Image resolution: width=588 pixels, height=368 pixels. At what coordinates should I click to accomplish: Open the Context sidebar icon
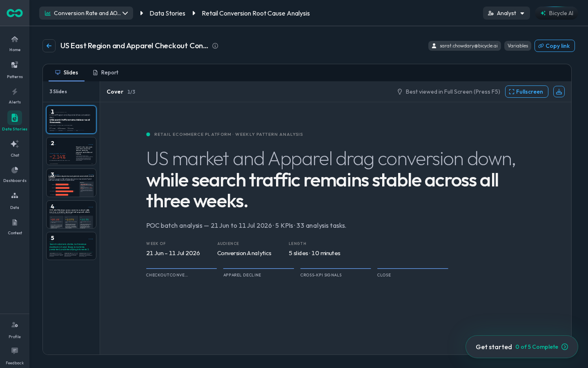(x=15, y=222)
